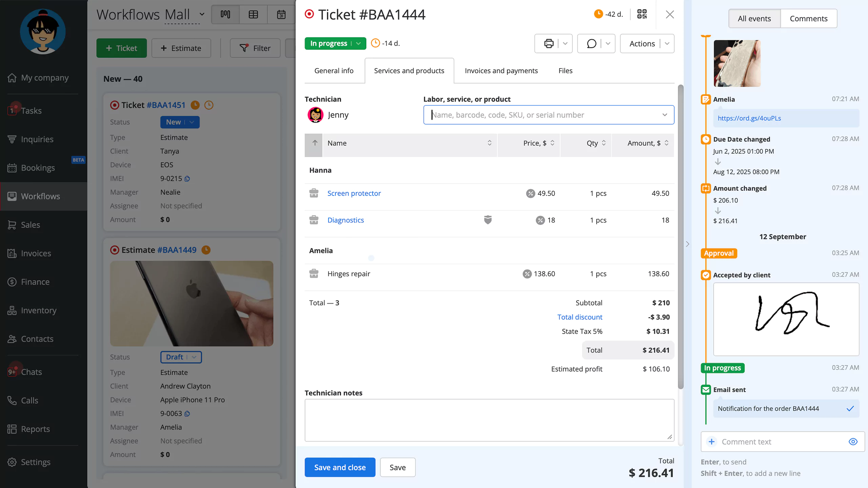Image resolution: width=868 pixels, height=488 pixels.
Task: Switch to kanban board view icon
Action: tap(225, 15)
